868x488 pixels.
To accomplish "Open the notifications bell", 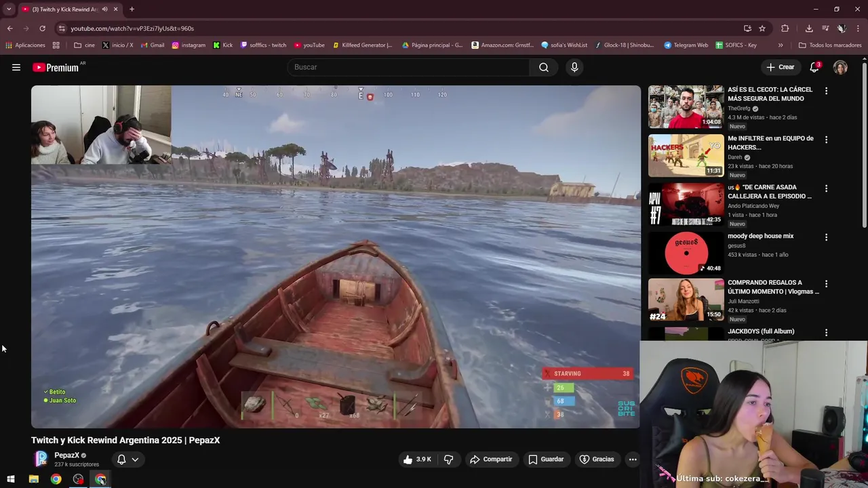I will point(814,67).
